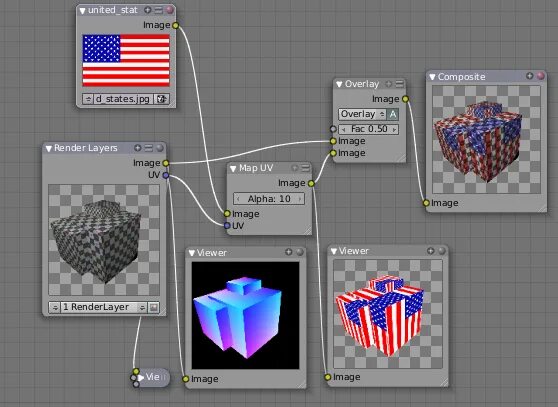The image size is (558, 407).
Task: Expand the collapsed Vie node
Action: 141,377
